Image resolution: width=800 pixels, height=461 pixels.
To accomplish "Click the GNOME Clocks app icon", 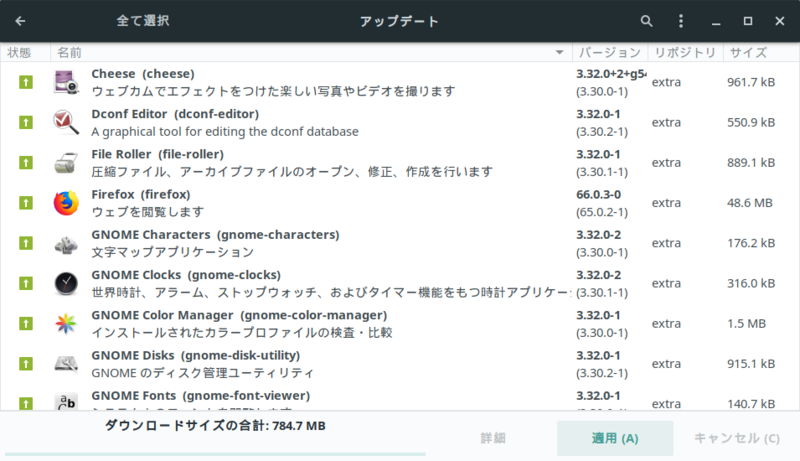I will [x=66, y=284].
